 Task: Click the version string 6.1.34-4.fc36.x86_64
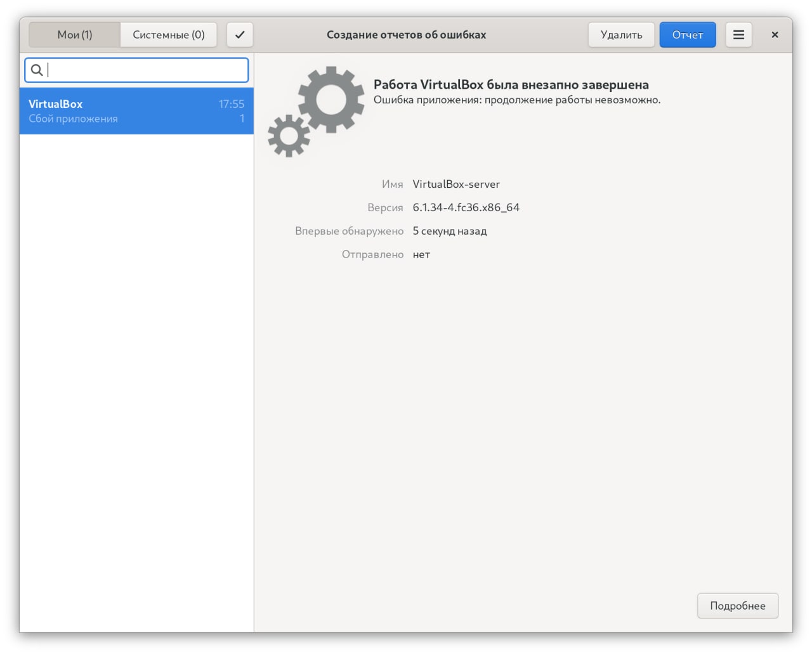[466, 207]
